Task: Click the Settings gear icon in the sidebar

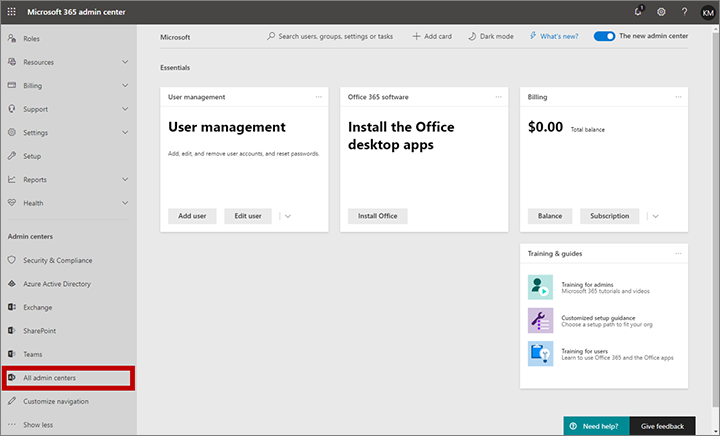Action: (x=12, y=132)
